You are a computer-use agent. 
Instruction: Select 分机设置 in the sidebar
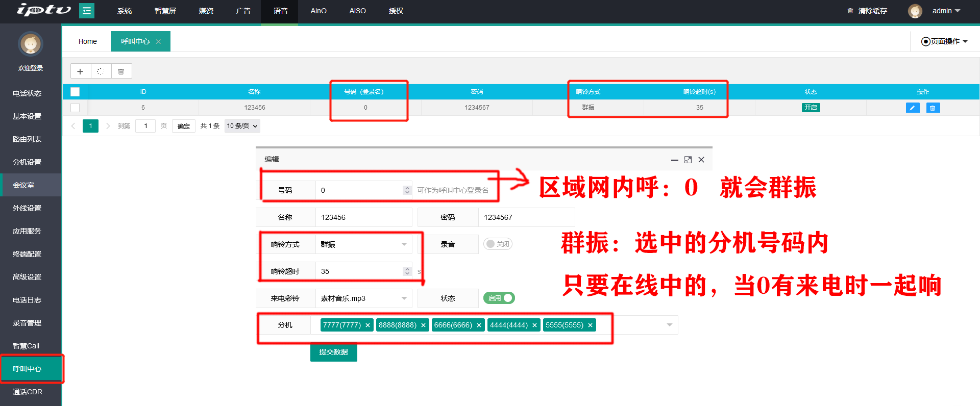pyautogui.click(x=27, y=162)
